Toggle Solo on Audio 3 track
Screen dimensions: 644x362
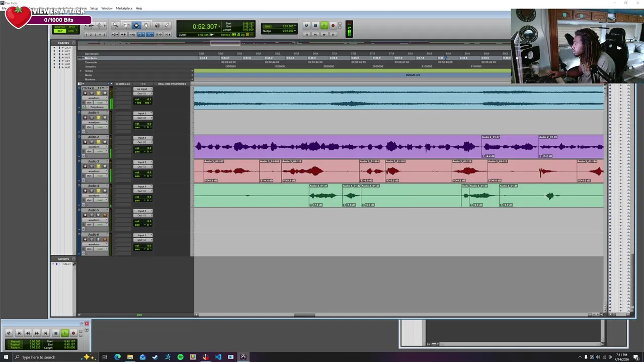(99, 166)
